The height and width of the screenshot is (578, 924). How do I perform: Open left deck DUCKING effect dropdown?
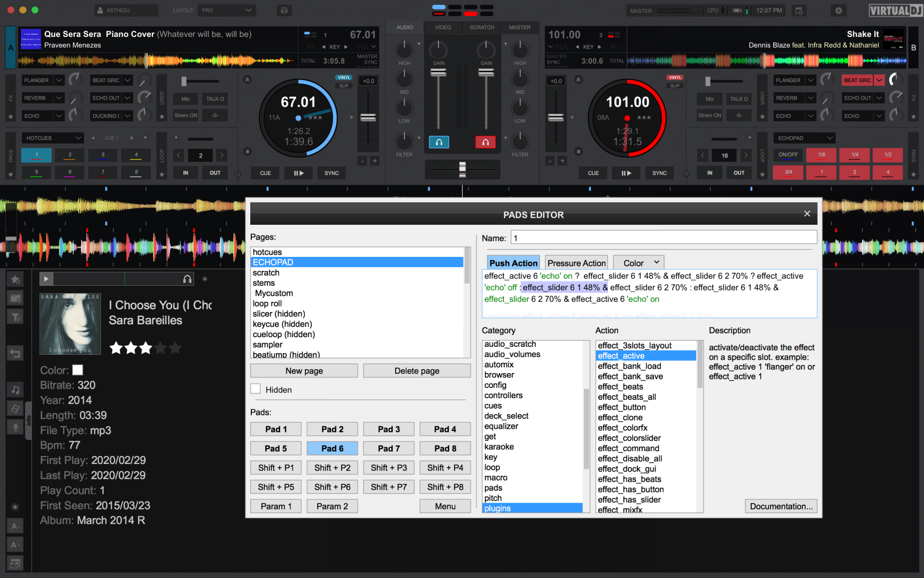point(127,116)
